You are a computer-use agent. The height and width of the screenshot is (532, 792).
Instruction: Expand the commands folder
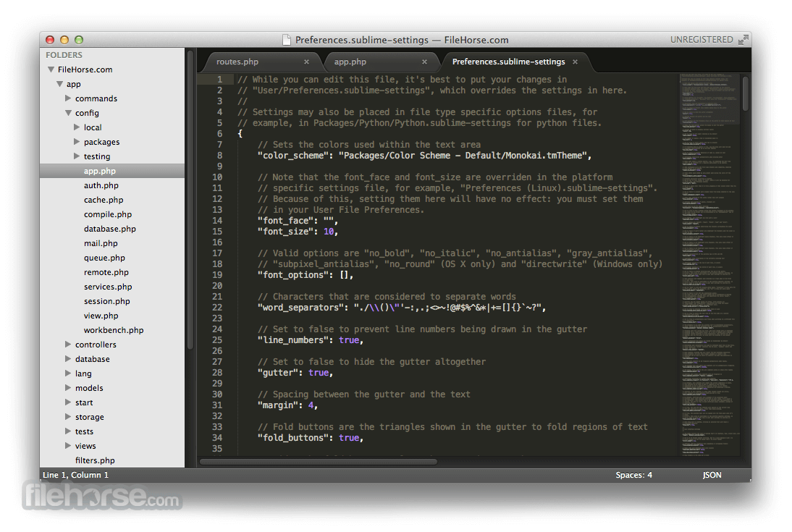(68, 98)
